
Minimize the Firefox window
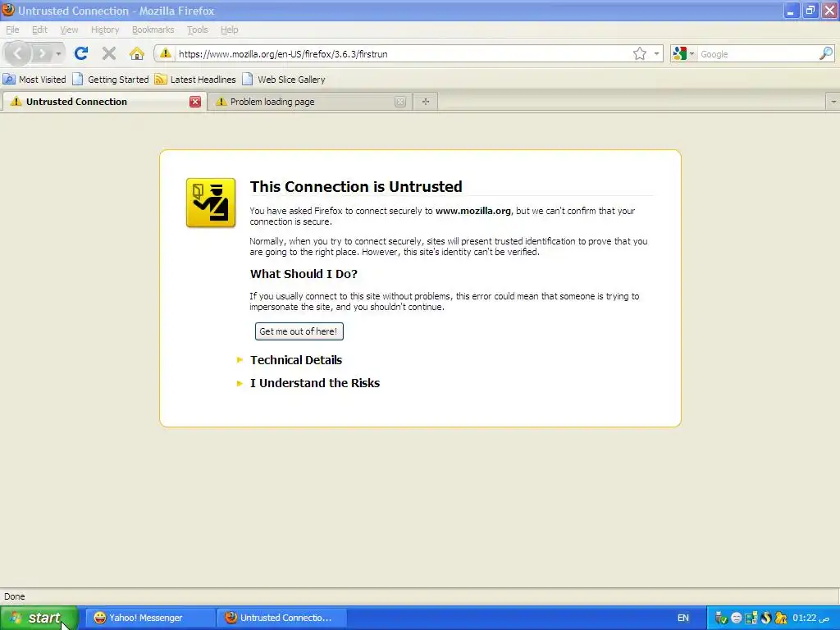(x=791, y=11)
